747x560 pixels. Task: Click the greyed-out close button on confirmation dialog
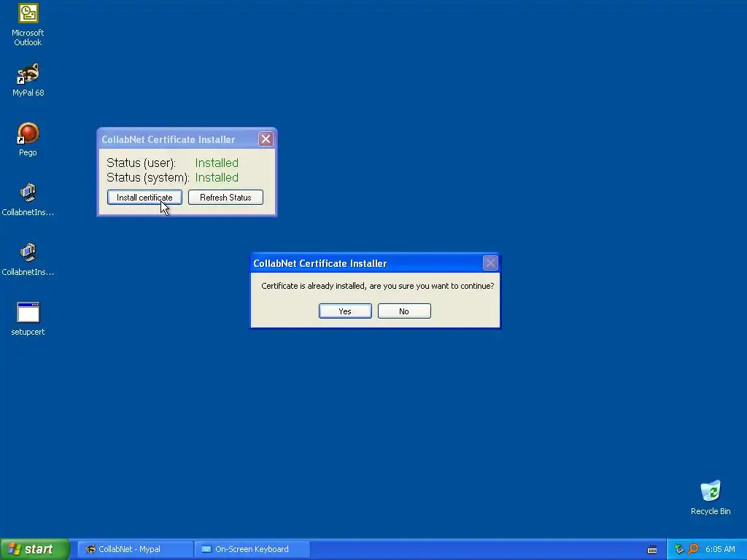pyautogui.click(x=490, y=262)
